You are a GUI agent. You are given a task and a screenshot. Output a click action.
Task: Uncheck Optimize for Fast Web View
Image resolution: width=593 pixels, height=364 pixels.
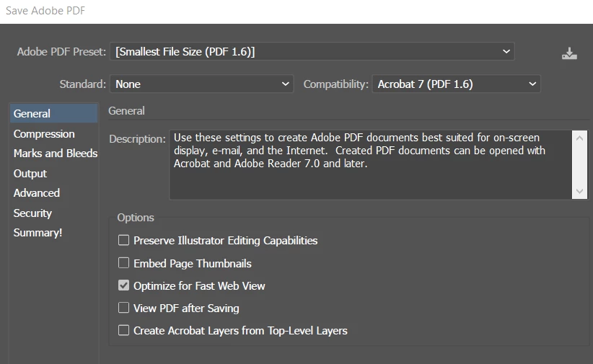pyautogui.click(x=123, y=285)
